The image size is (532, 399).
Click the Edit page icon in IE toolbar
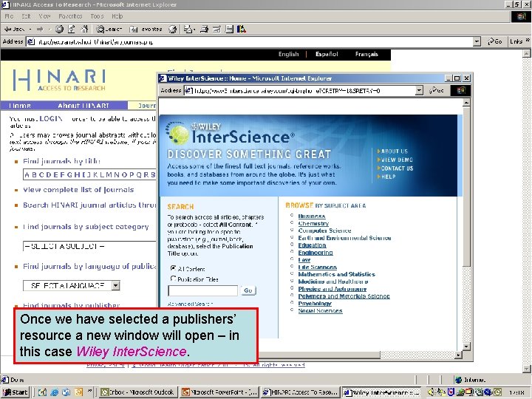[x=216, y=29]
